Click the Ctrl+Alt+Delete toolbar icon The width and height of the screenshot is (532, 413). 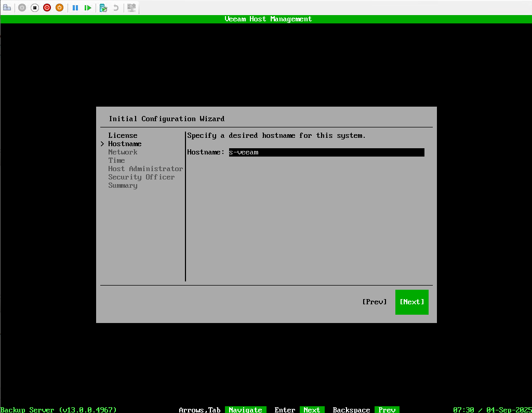[x=7, y=8]
